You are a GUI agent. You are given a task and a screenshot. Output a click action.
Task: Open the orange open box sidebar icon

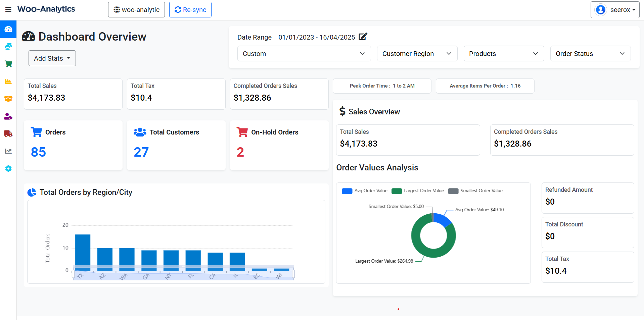tap(8, 99)
